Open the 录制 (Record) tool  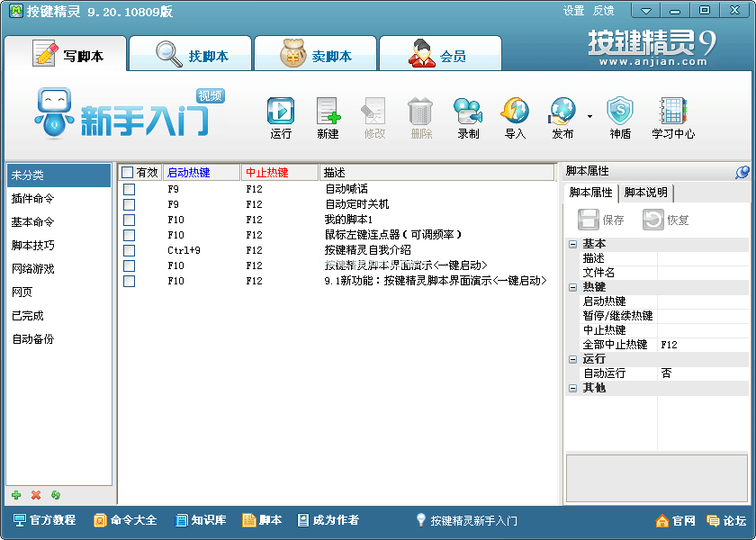[x=468, y=112]
